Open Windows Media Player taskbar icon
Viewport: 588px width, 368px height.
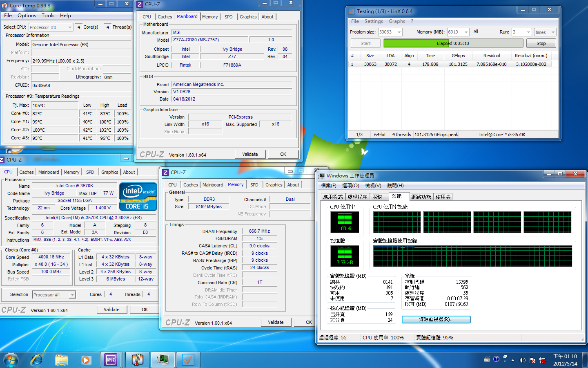pos(86,360)
